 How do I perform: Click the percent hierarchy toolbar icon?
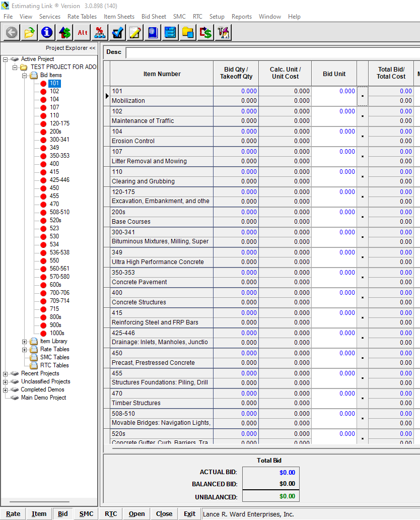click(x=100, y=32)
